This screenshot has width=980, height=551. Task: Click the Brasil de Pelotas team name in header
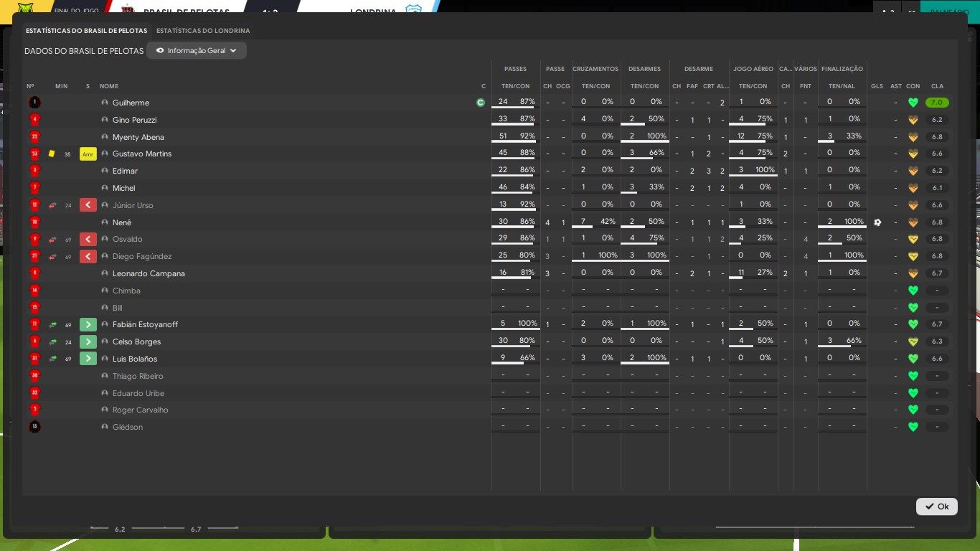pos(187,12)
